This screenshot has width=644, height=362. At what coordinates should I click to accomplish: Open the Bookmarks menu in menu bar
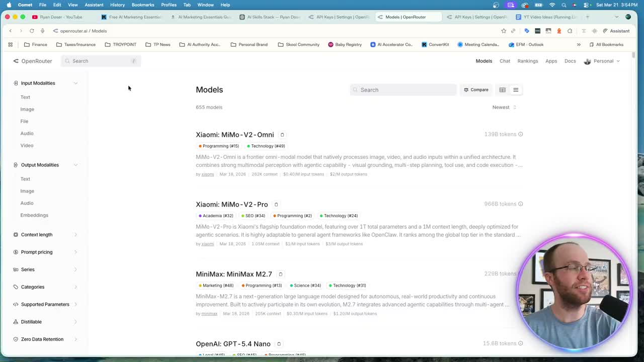point(143,5)
